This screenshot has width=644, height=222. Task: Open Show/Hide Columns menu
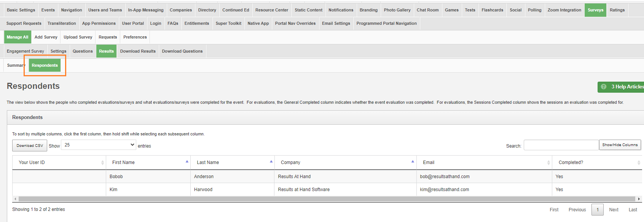[620, 145]
